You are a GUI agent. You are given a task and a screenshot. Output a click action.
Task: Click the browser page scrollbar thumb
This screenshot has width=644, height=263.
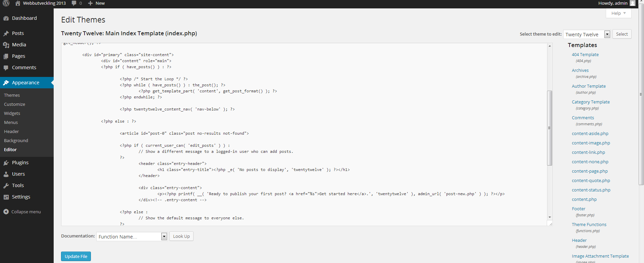coord(641,95)
